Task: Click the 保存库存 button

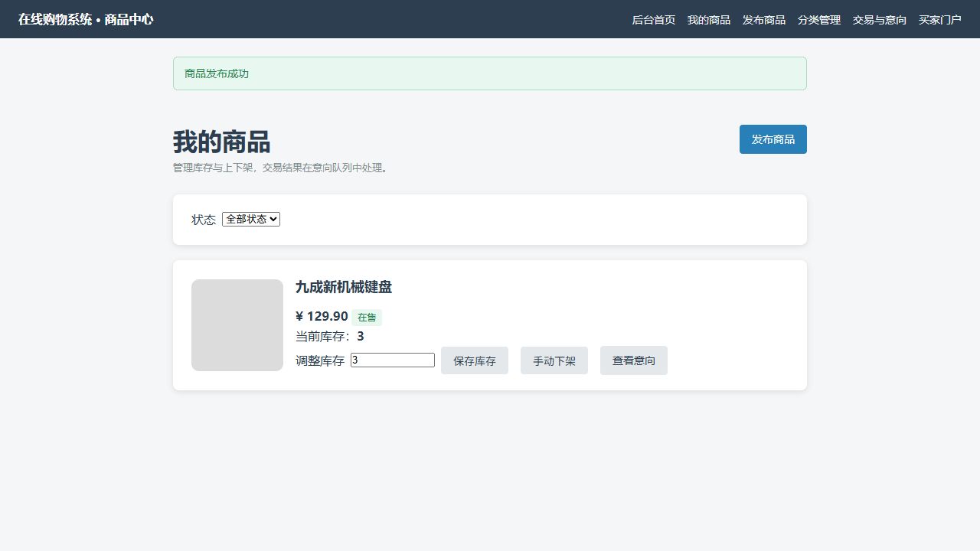Action: pyautogui.click(x=475, y=360)
